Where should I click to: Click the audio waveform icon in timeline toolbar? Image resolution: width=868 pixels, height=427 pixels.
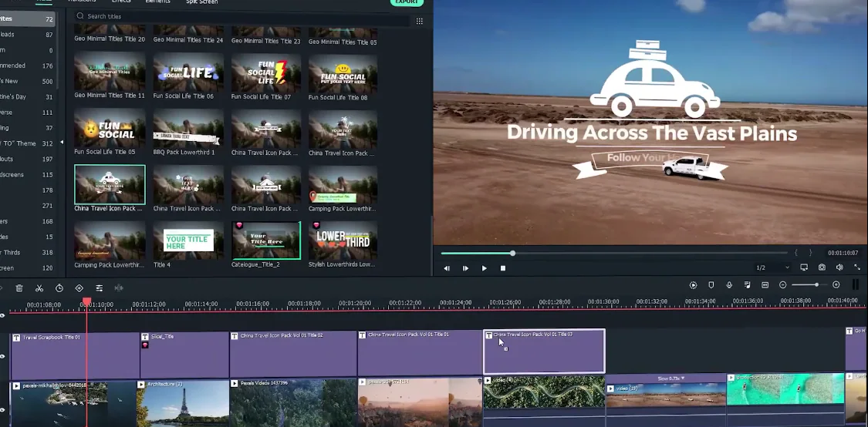[119, 288]
